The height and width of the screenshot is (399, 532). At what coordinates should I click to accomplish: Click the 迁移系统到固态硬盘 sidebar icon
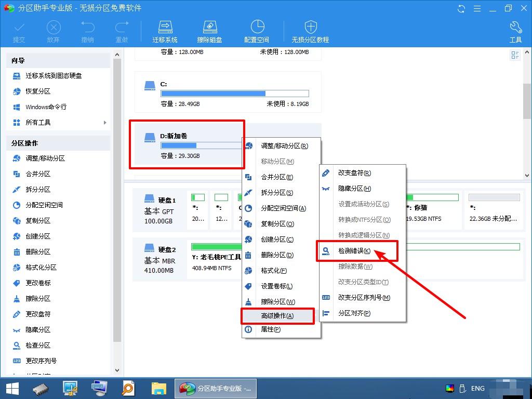(16, 76)
